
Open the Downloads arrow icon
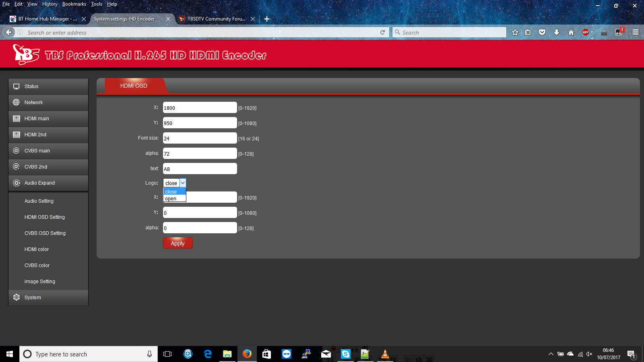[557, 33]
